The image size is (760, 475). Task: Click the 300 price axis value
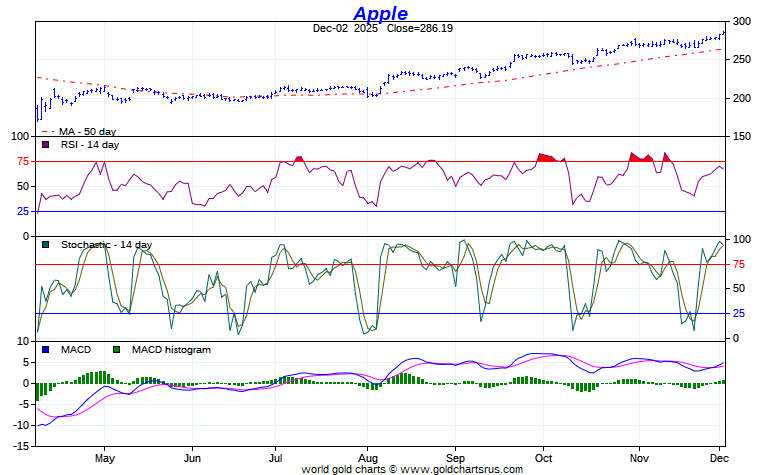[x=742, y=21]
